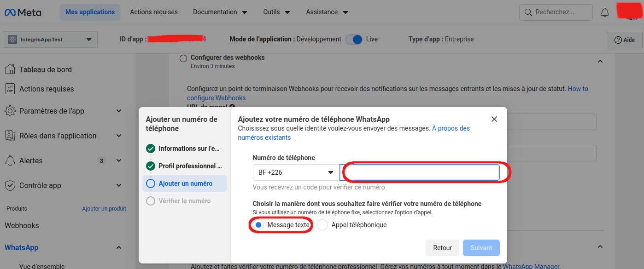Collapse the Configurer des webhooks section
Image resolution: width=644 pixels, height=269 pixels.
[x=600, y=61]
